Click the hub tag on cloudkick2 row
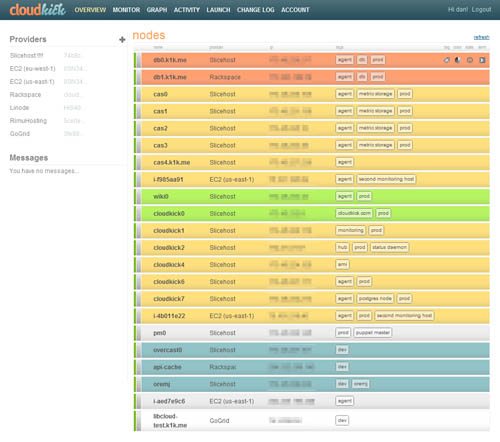 pyautogui.click(x=342, y=247)
